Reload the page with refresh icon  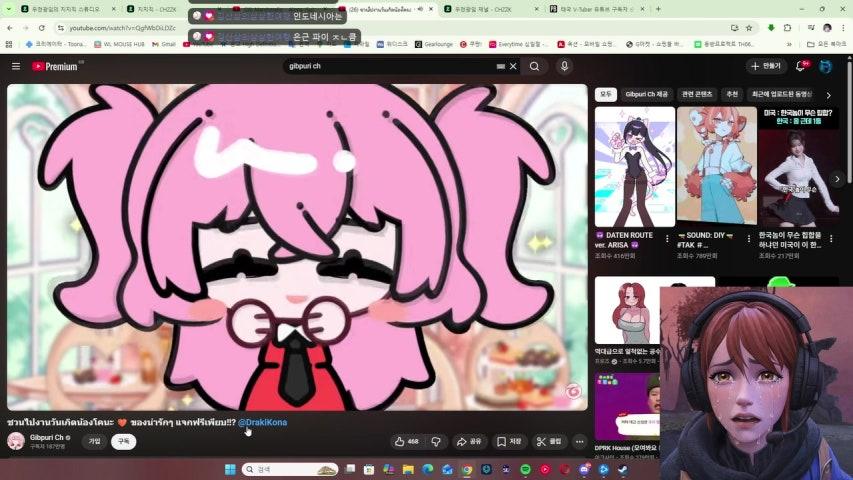point(42,27)
